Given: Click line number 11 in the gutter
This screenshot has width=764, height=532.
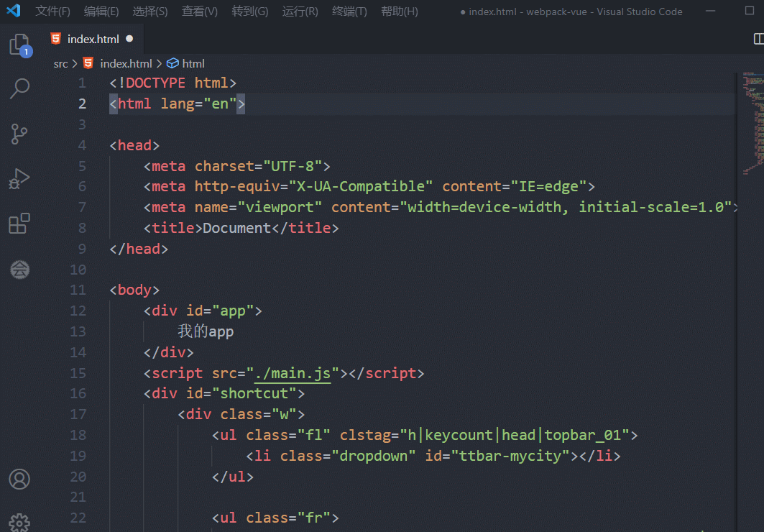Looking at the screenshot, I should [x=78, y=290].
